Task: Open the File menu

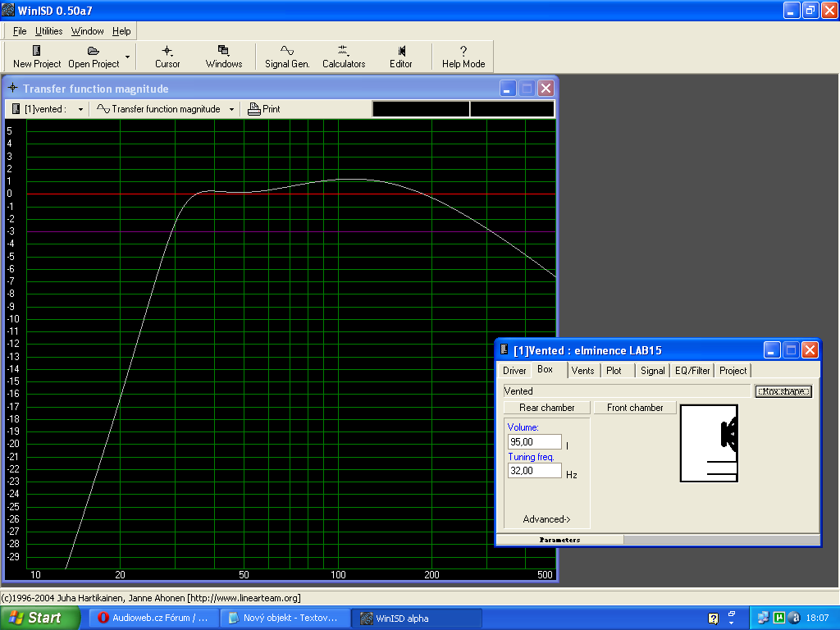Action: 20,31
